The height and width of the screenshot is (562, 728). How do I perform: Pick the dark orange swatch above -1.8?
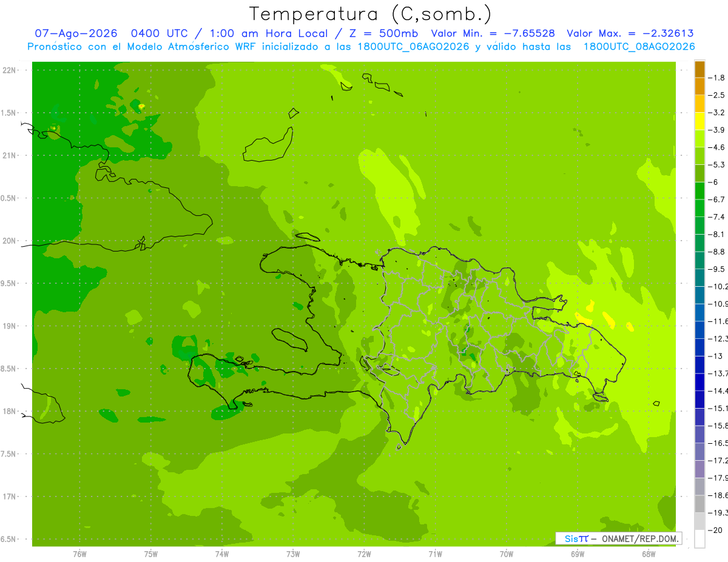699,69
